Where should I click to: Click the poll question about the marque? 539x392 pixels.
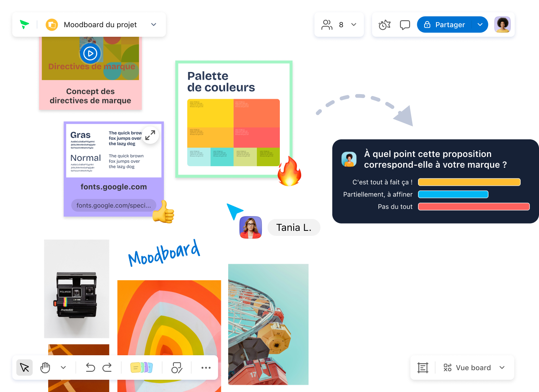(x=436, y=159)
